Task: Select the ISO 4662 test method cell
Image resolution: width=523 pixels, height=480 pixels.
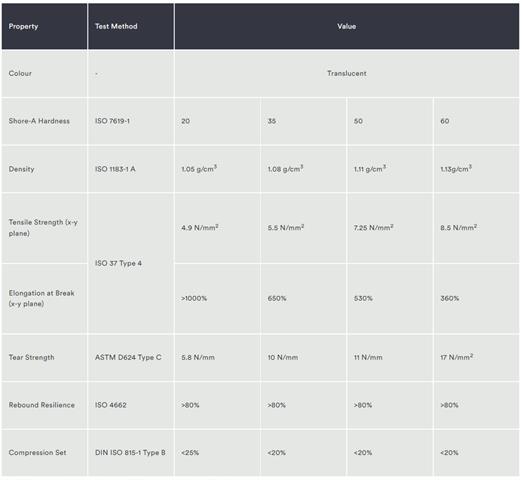Action: [131, 405]
